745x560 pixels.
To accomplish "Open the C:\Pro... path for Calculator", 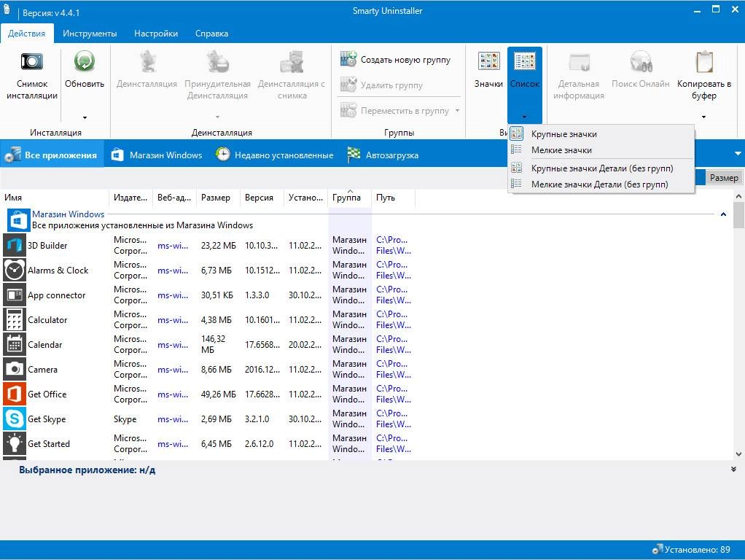I will pyautogui.click(x=394, y=319).
